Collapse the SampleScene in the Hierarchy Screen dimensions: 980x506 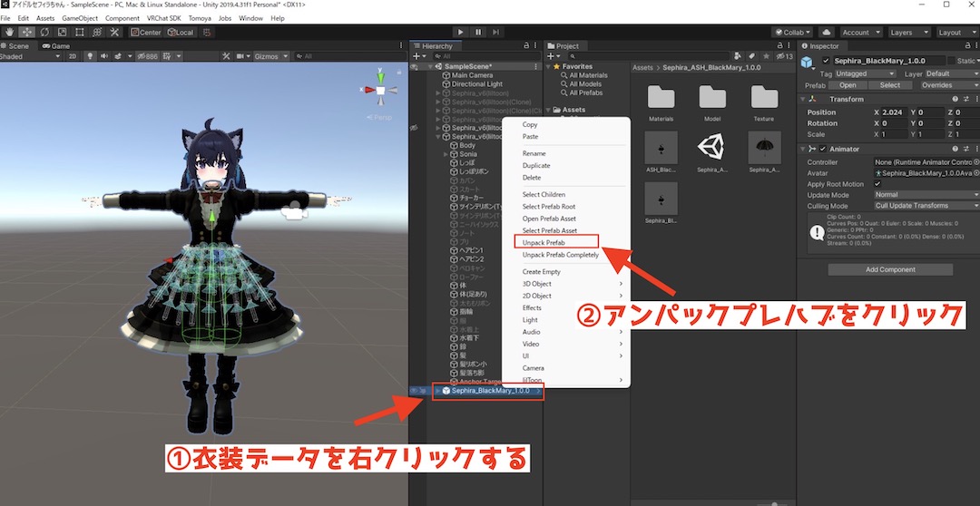431,66
